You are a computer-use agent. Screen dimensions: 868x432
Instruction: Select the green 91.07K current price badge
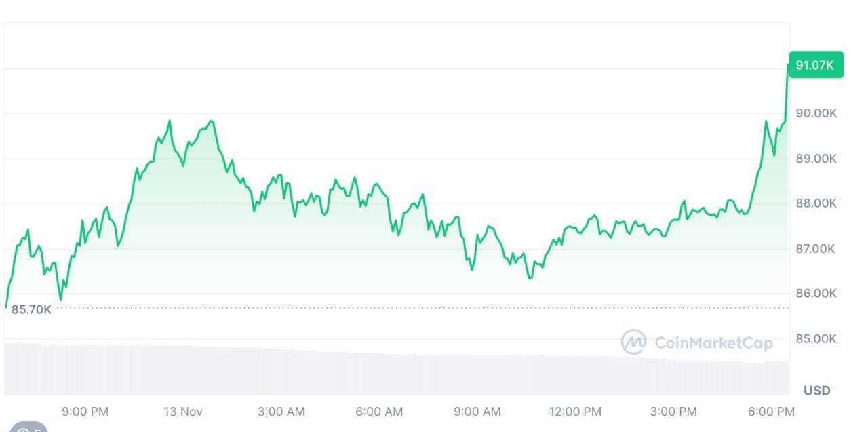coord(816,65)
